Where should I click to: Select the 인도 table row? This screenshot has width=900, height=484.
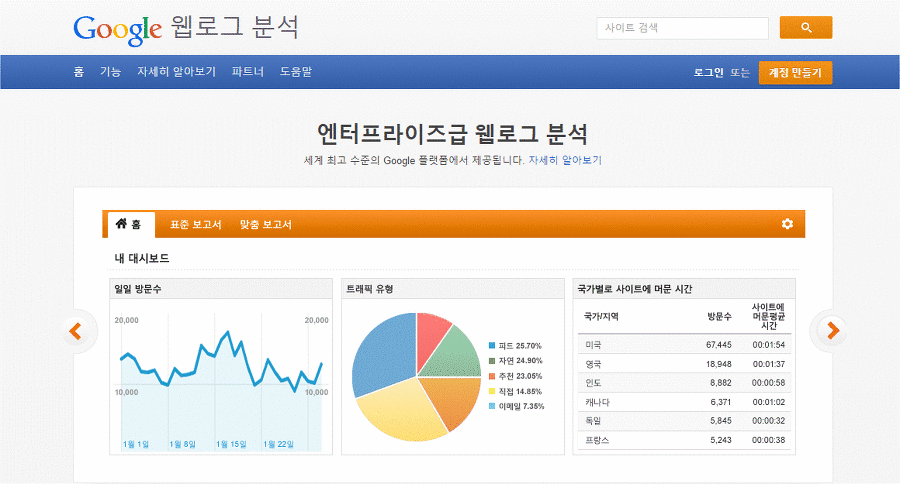tap(684, 383)
